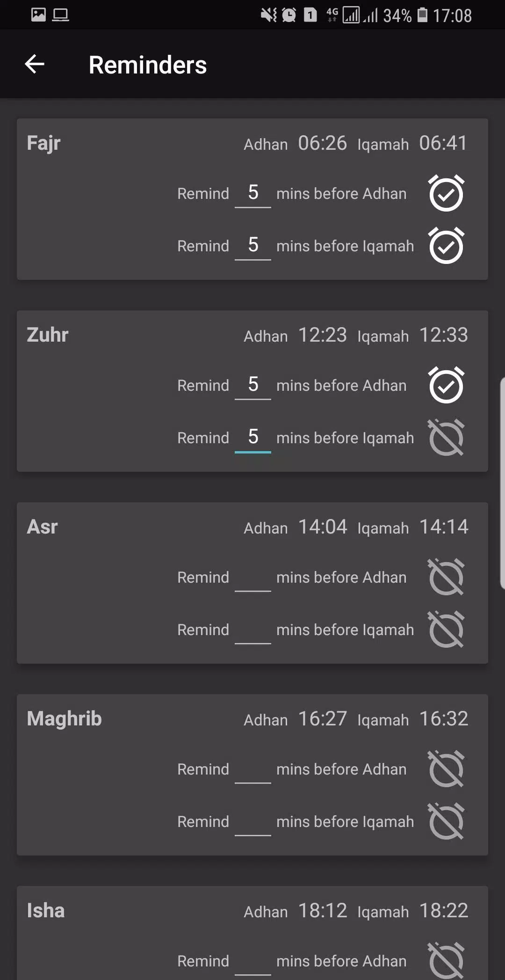The width and height of the screenshot is (505, 980).
Task: Focus Zuhr Iqamah minutes field
Action: click(253, 438)
